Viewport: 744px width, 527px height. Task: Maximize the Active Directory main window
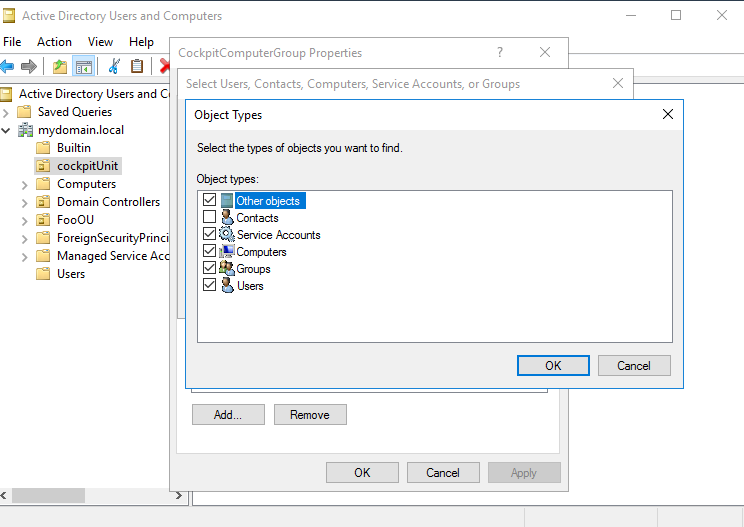(676, 15)
